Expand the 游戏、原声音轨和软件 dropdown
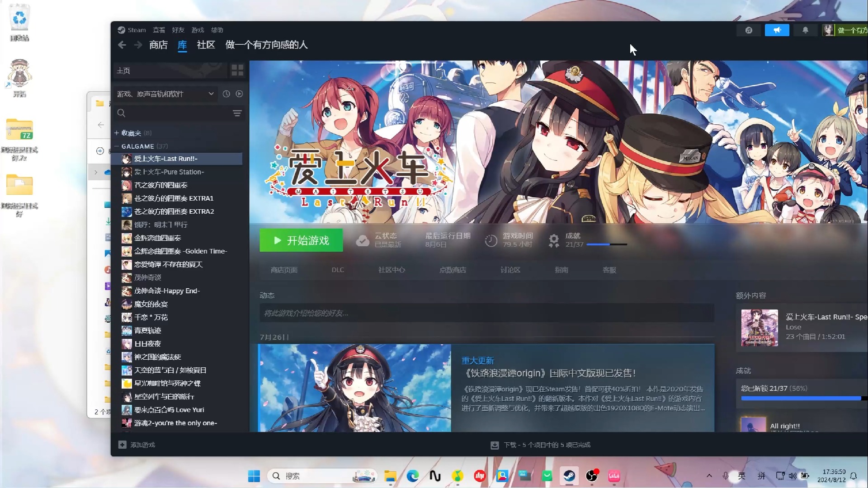The height and width of the screenshot is (488, 868). (211, 94)
